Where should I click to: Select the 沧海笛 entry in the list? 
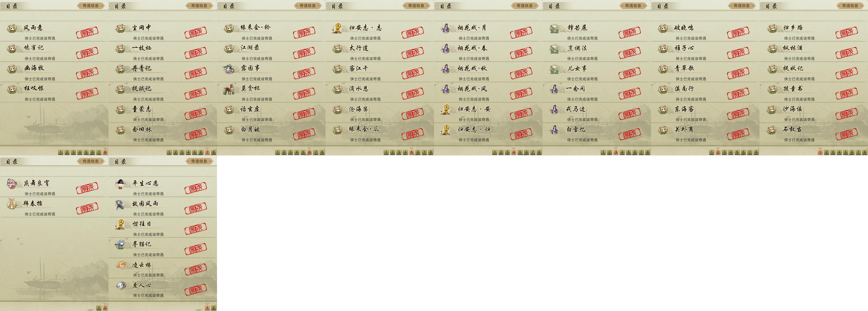380,113
